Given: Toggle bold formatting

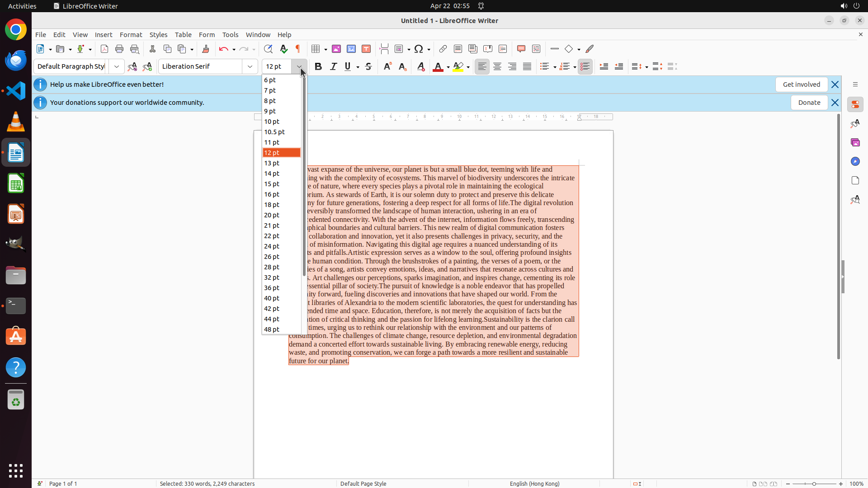Looking at the screenshot, I should 318,66.
